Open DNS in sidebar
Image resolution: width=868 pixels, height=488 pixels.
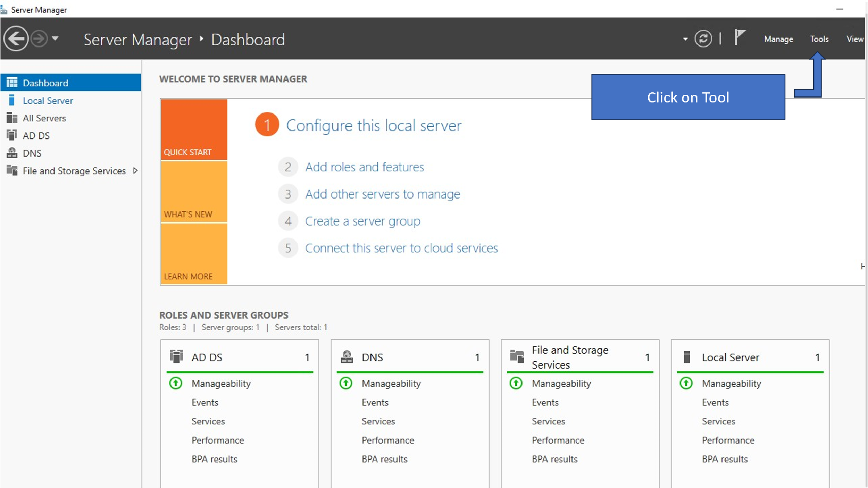pyautogui.click(x=32, y=153)
